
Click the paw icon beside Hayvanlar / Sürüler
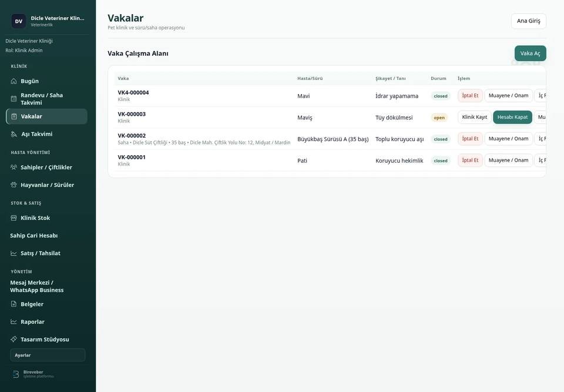tap(14, 185)
